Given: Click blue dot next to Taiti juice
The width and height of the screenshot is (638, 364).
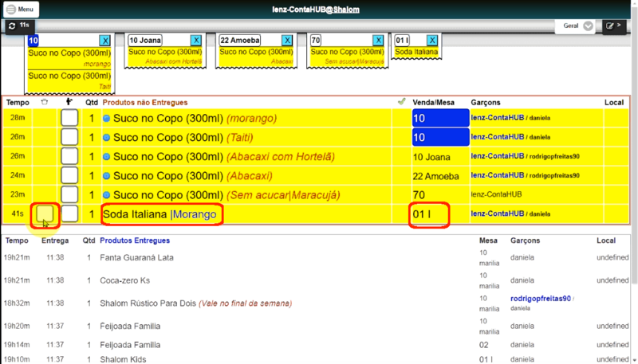Looking at the screenshot, I should [107, 137].
